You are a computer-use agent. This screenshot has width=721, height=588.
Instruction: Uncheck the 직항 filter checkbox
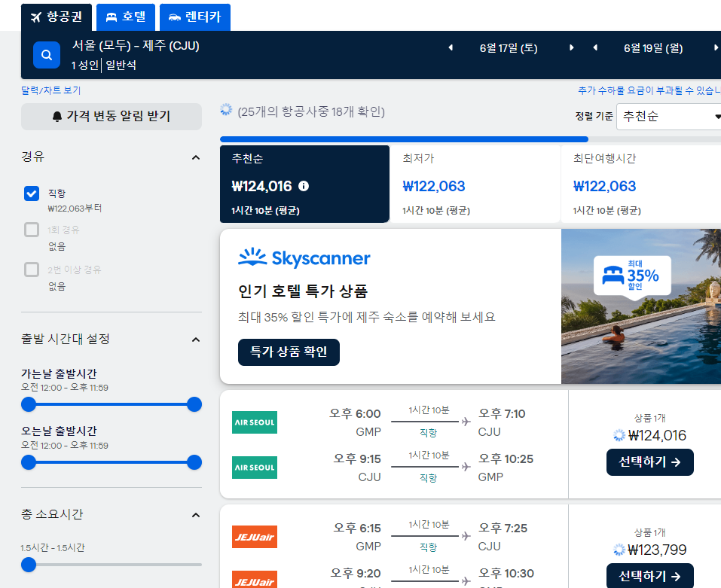pos(31,193)
